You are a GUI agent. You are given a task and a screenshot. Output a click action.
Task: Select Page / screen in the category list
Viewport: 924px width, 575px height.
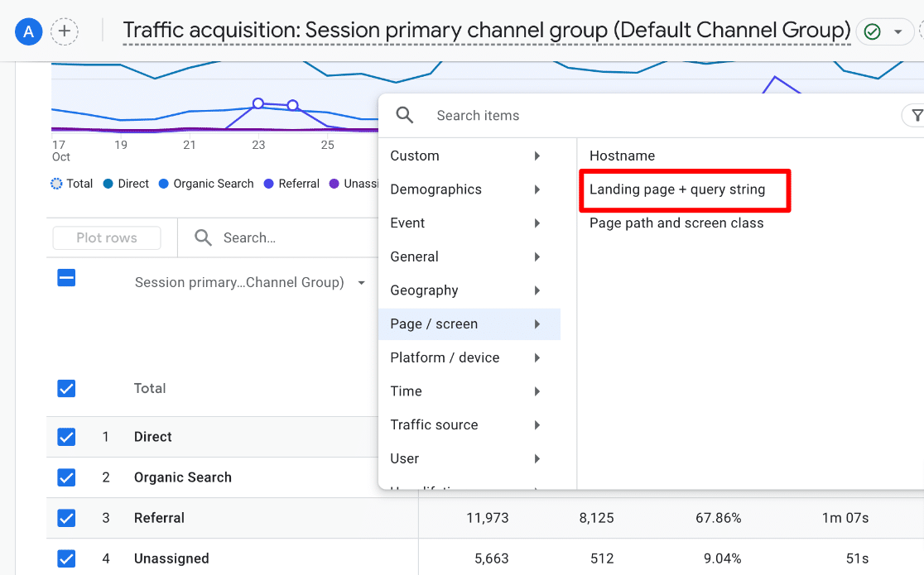click(x=434, y=323)
